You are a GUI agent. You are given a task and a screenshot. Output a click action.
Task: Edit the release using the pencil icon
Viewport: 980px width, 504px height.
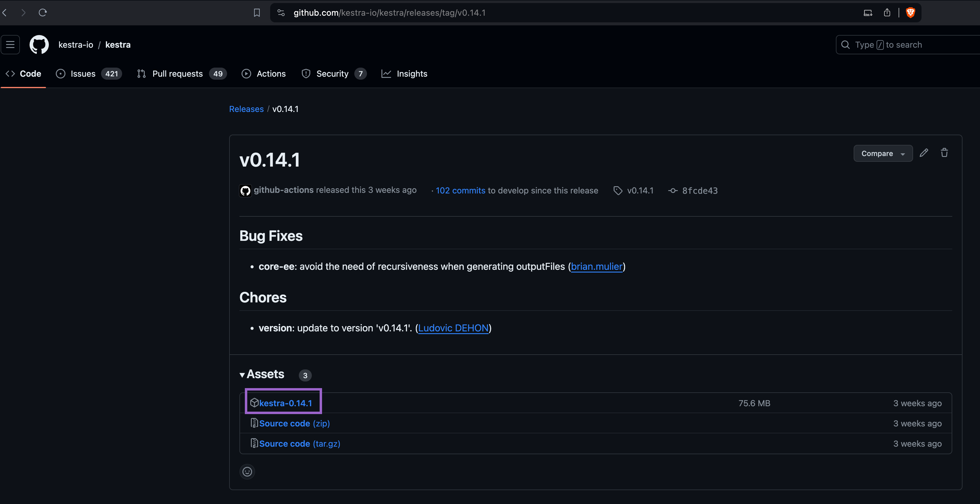point(924,153)
